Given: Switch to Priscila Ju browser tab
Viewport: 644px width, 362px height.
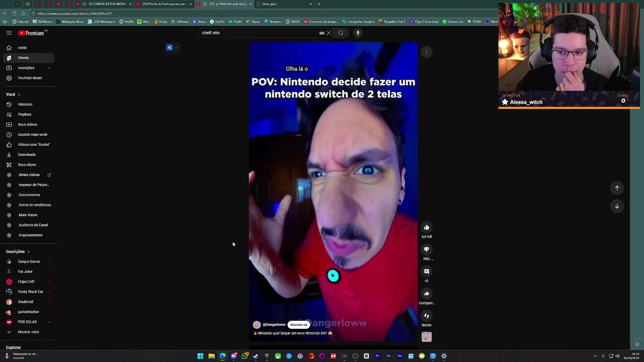Looking at the screenshot, I should coord(163,4).
